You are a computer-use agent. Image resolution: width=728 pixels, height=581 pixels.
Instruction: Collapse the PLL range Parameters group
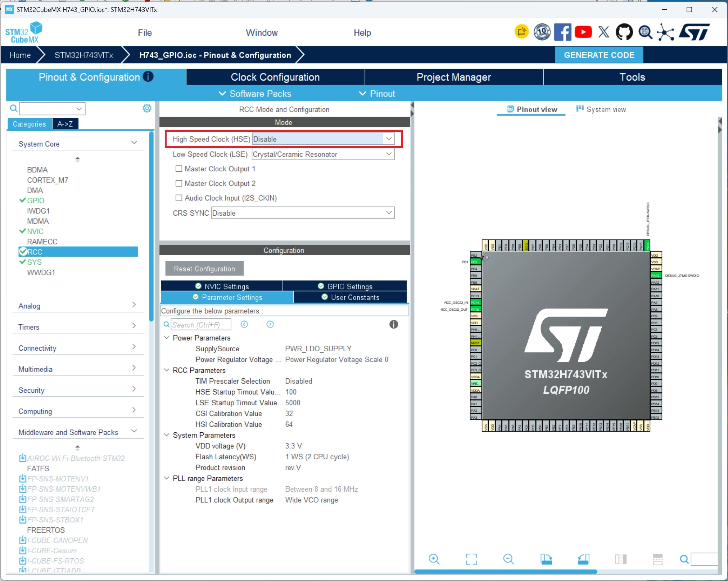coord(167,478)
